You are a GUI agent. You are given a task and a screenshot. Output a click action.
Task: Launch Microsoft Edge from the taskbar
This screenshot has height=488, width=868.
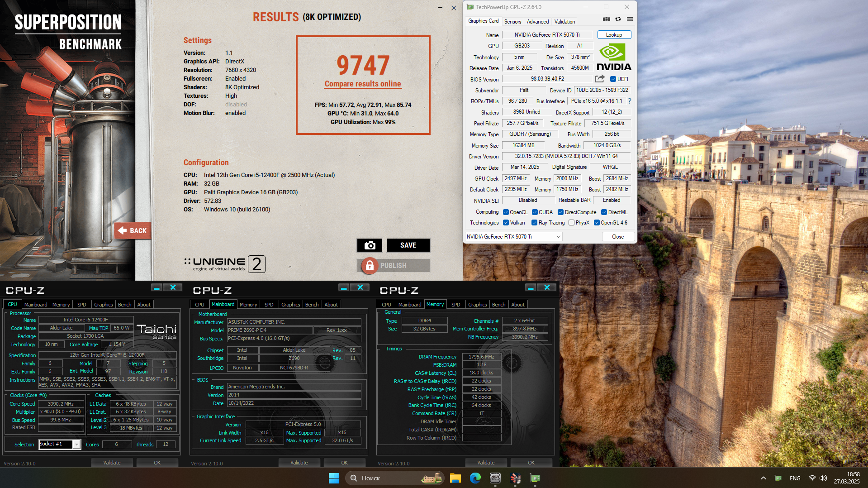point(475,478)
